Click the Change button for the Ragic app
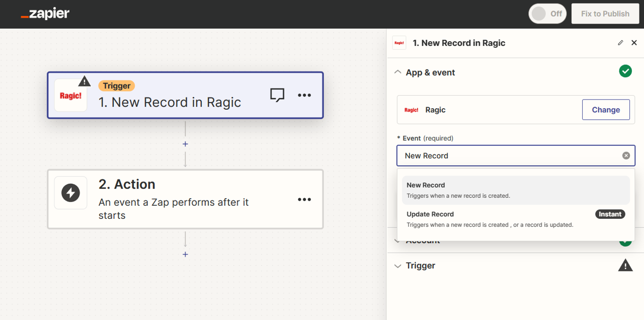 (606, 110)
